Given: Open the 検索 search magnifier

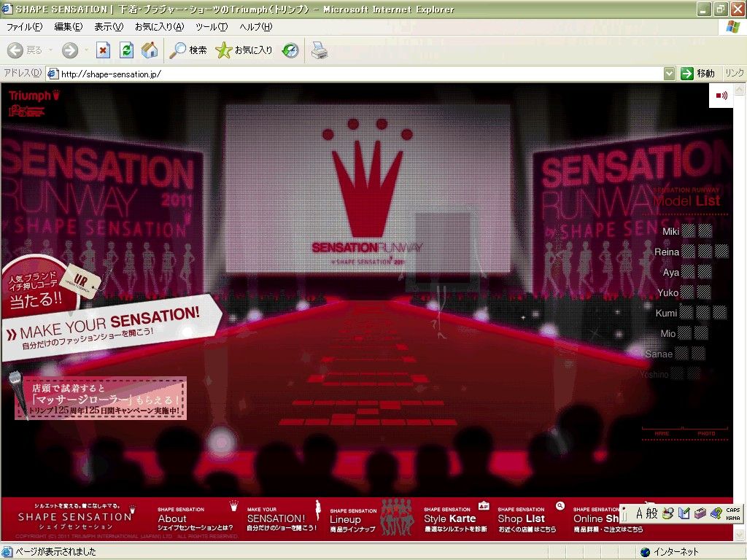Looking at the screenshot, I should (x=187, y=50).
